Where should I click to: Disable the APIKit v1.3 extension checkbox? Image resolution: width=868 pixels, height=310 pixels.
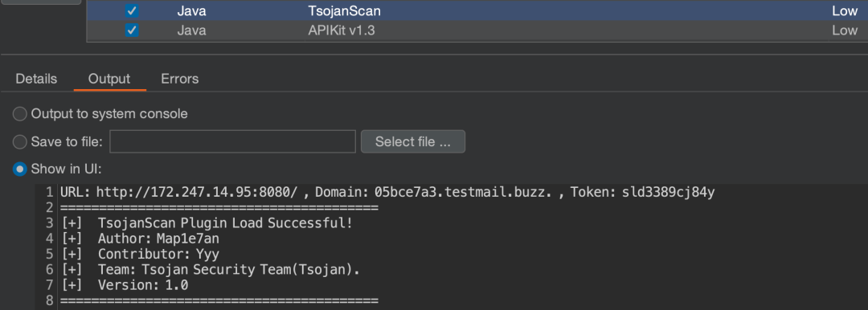point(132,31)
